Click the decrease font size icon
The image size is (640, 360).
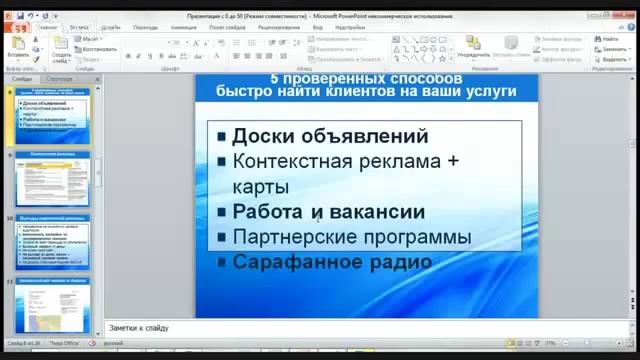[206, 43]
